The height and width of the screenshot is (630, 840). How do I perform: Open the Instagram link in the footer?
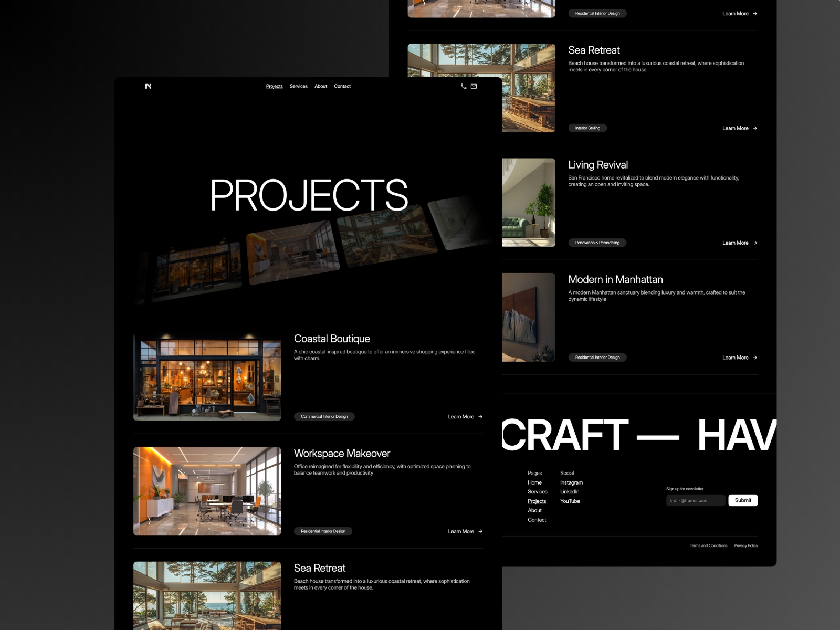point(572,482)
